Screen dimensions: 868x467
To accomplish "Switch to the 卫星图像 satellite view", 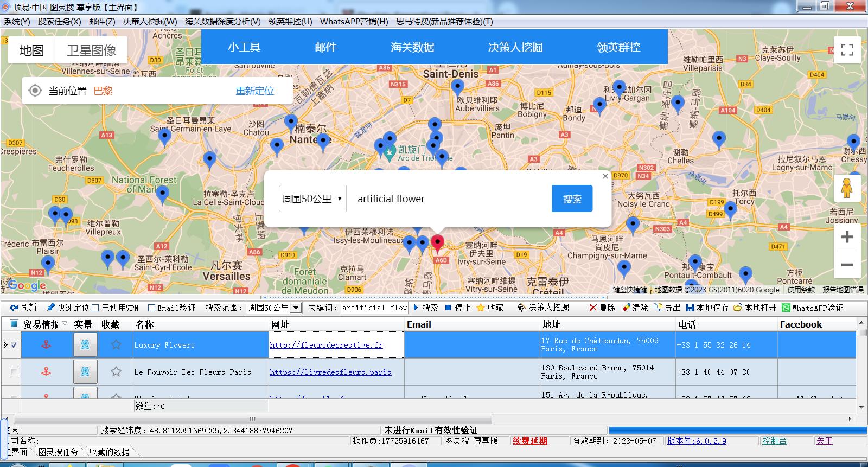I will click(91, 50).
